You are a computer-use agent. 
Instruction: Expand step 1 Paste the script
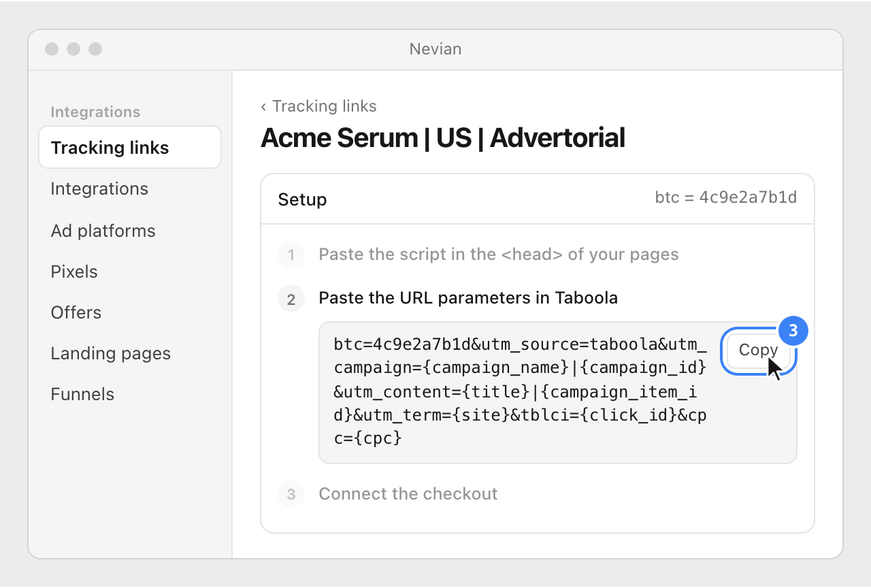coord(499,255)
